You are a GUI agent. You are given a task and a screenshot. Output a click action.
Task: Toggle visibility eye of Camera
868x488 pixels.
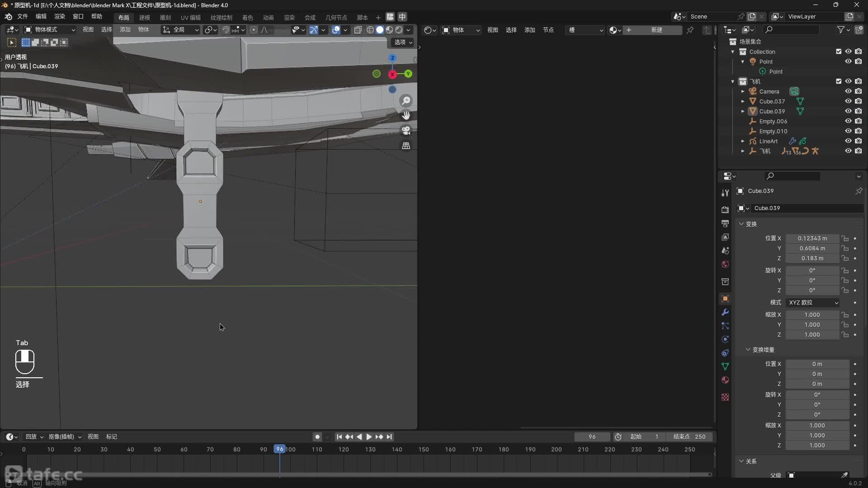[848, 91]
